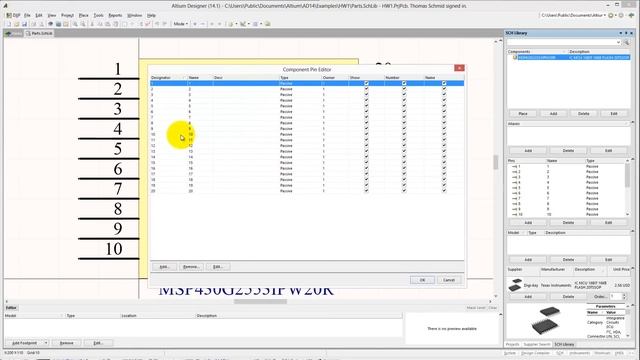Open the Project menu
The width and height of the screenshot is (640, 360).
point(67,15)
